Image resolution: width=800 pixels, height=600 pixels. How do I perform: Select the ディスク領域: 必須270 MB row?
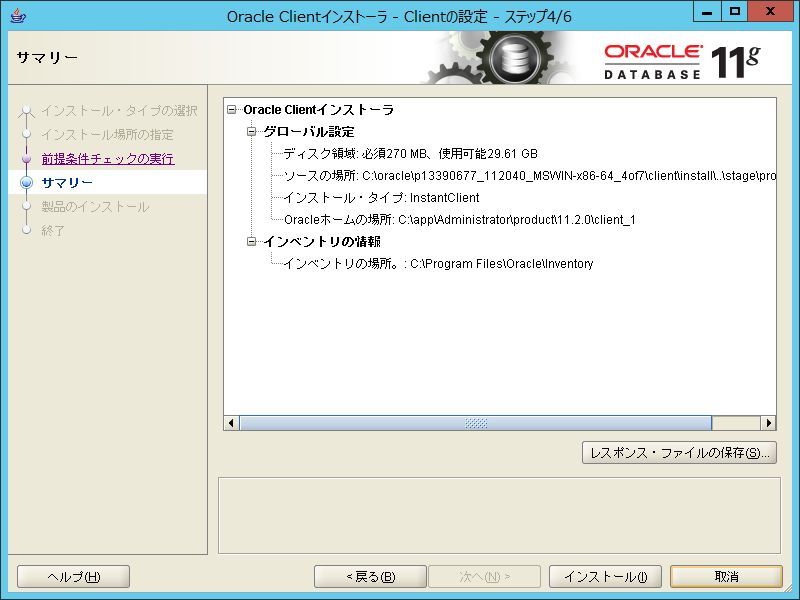point(410,154)
